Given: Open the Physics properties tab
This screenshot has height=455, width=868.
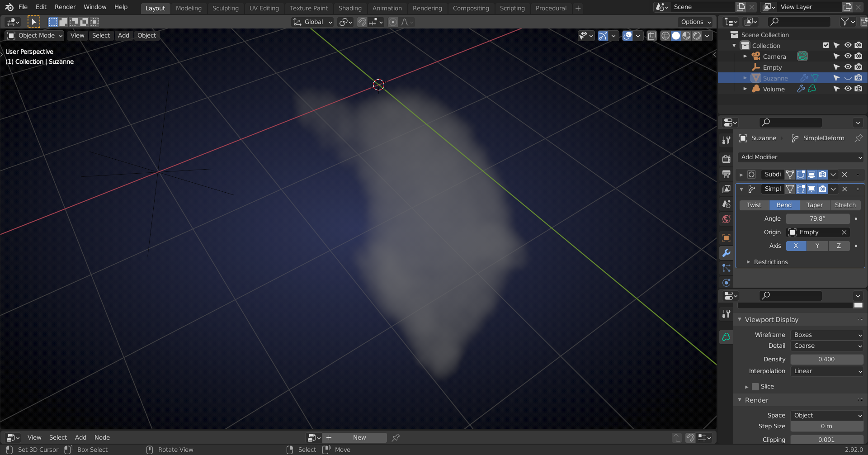Looking at the screenshot, I should tap(726, 283).
